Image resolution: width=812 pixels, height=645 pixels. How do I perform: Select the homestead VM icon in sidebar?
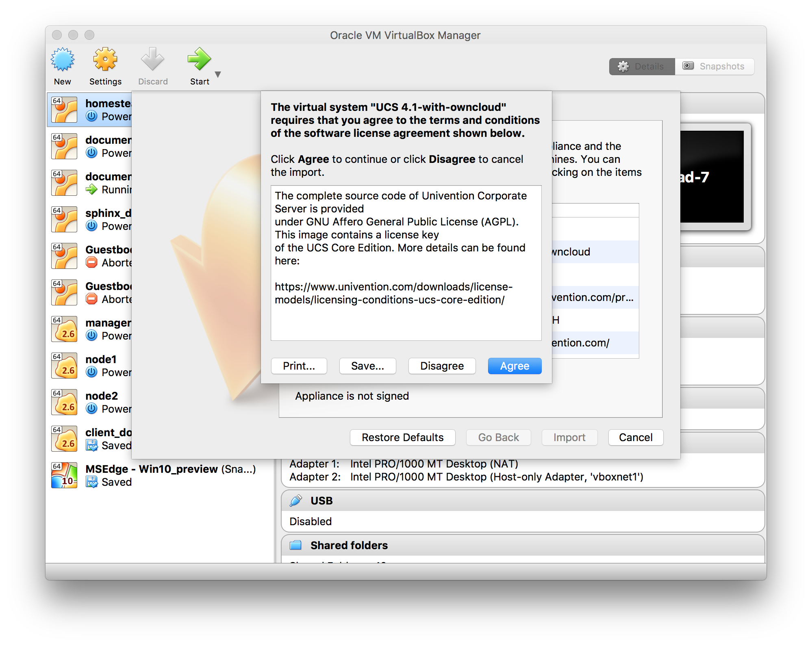pyautogui.click(x=64, y=109)
